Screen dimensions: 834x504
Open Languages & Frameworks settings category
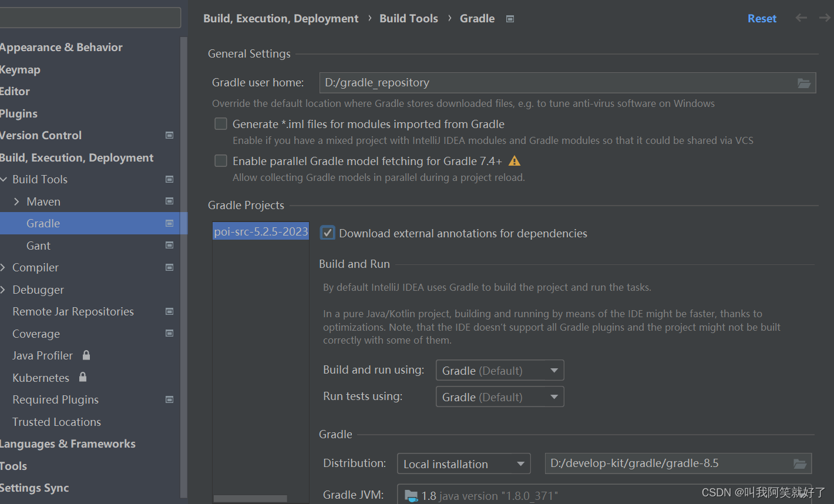point(68,443)
